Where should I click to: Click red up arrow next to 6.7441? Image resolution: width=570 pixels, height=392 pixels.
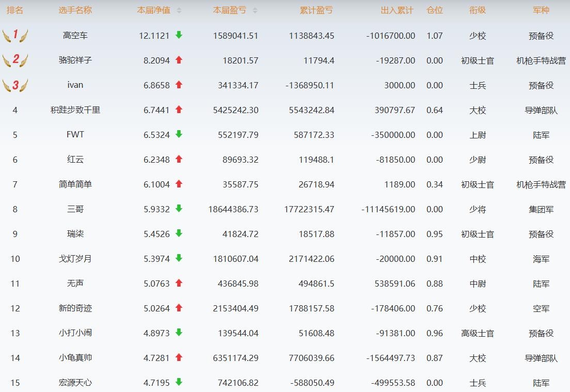pos(179,109)
